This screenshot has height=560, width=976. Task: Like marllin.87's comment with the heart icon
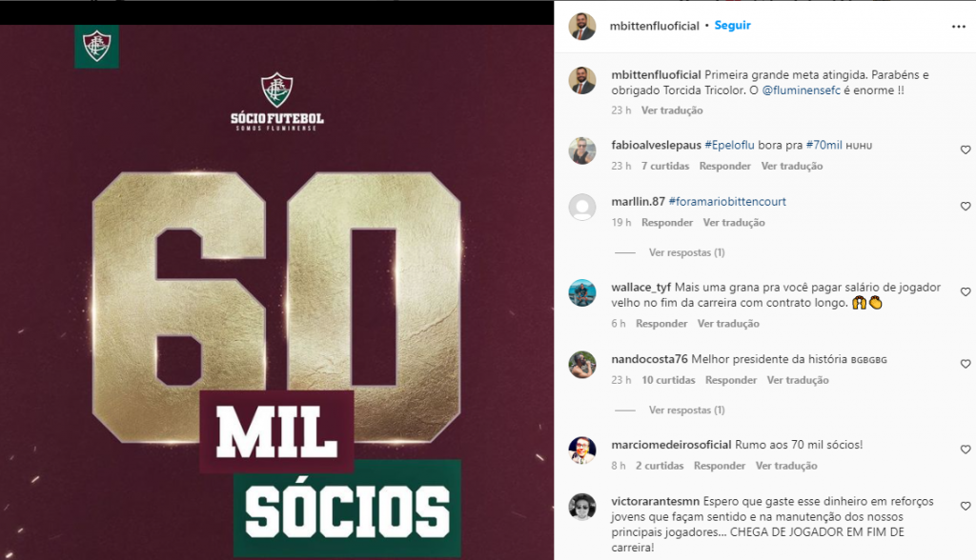click(x=966, y=206)
